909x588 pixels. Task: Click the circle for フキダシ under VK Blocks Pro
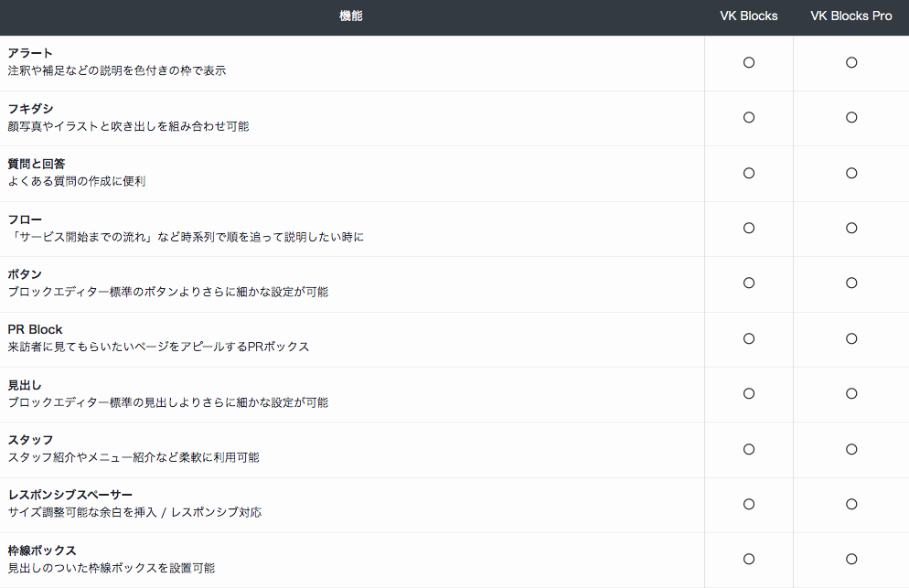851,118
